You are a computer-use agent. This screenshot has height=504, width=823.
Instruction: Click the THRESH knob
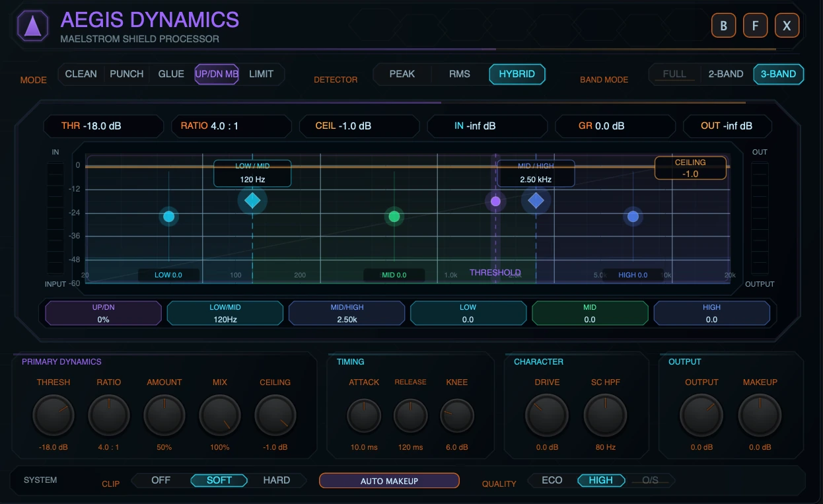pos(54,415)
